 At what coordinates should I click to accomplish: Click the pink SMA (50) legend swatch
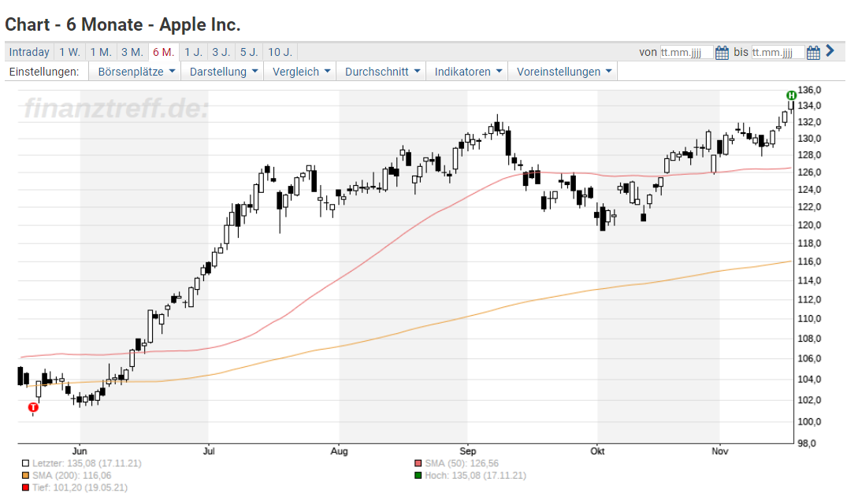tap(418, 464)
